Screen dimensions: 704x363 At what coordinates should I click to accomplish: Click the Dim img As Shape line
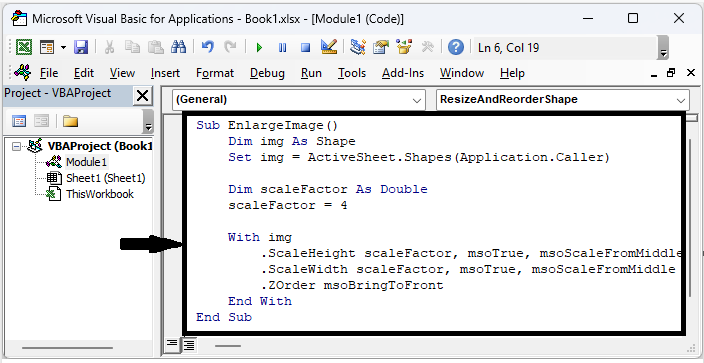[x=291, y=142]
